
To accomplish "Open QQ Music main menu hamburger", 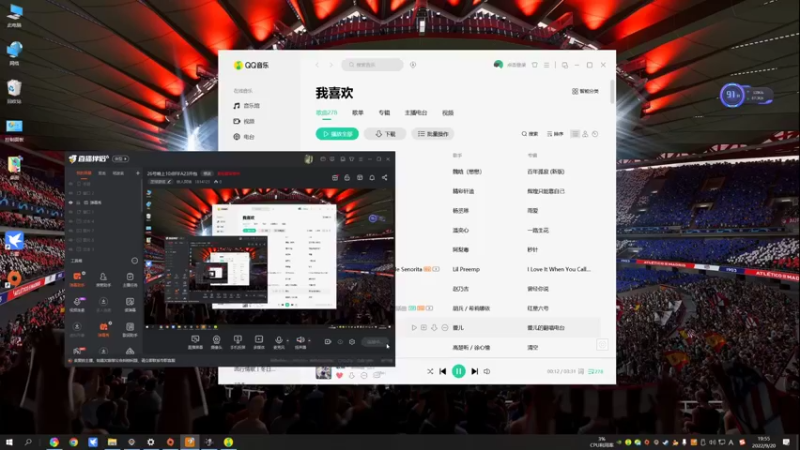I will (546, 65).
